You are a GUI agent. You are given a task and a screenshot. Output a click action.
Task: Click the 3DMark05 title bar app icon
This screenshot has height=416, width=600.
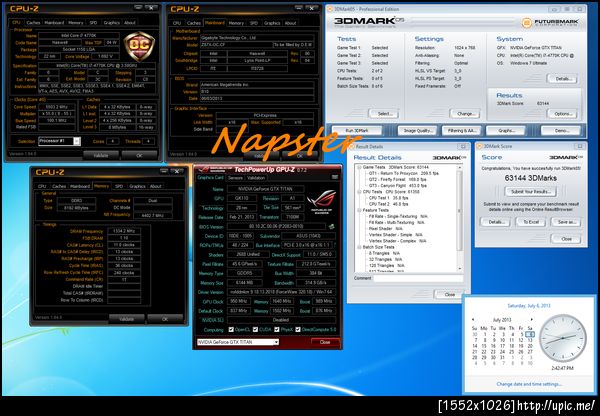point(330,9)
